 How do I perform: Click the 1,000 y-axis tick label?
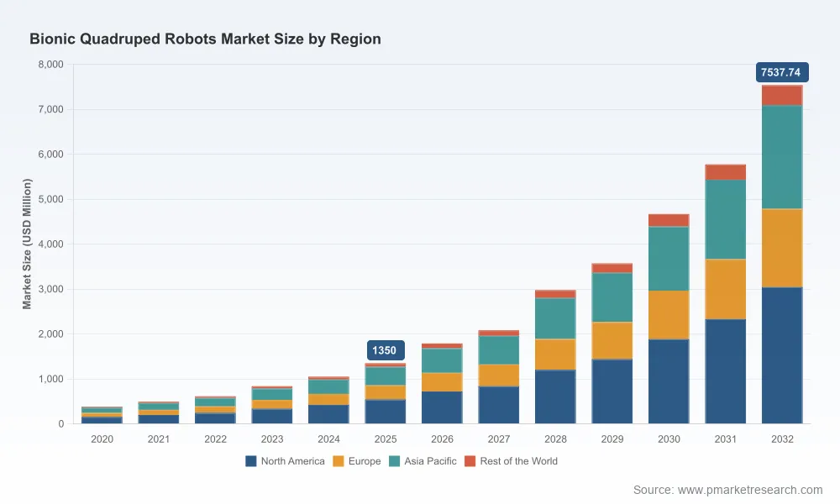pos(51,379)
